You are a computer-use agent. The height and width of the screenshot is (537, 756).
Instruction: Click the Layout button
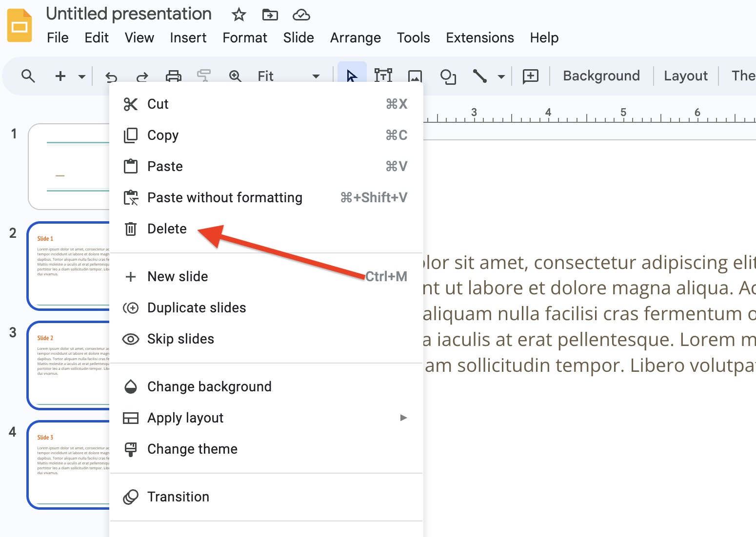[x=685, y=76]
